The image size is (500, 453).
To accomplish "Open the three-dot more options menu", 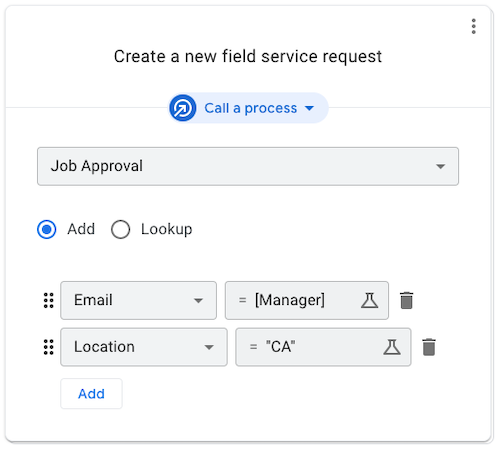I will [473, 26].
